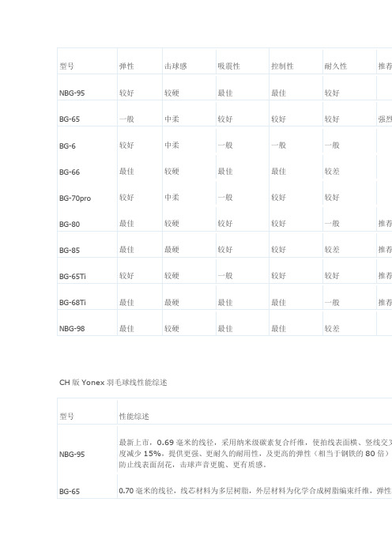This screenshot has width=392, height=555.
Task: Click the 型号 header beside 性能综述
Action: pos(66,416)
